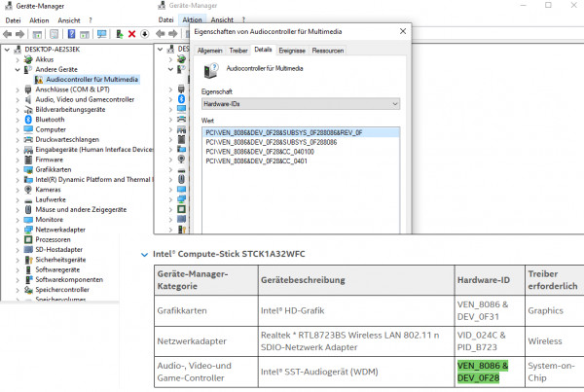Click the Intel HD-Grafik table cell
Viewport: 584px width, 392px height.
point(356,311)
